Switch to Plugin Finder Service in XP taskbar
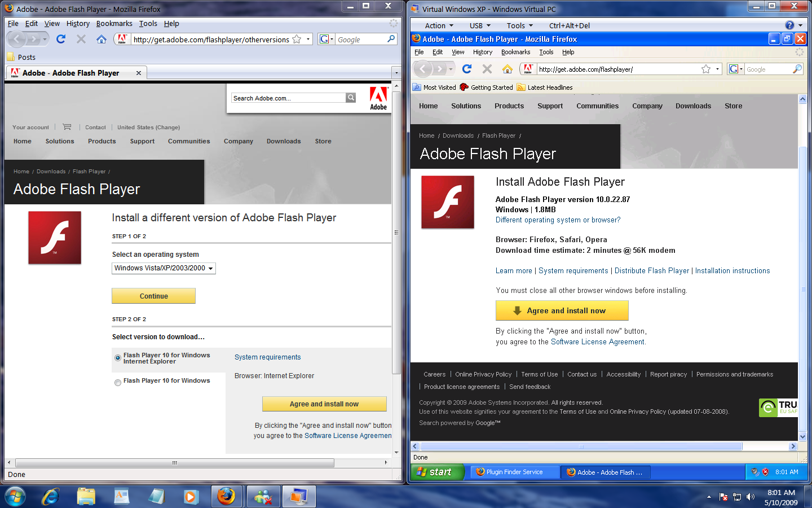 click(x=515, y=472)
